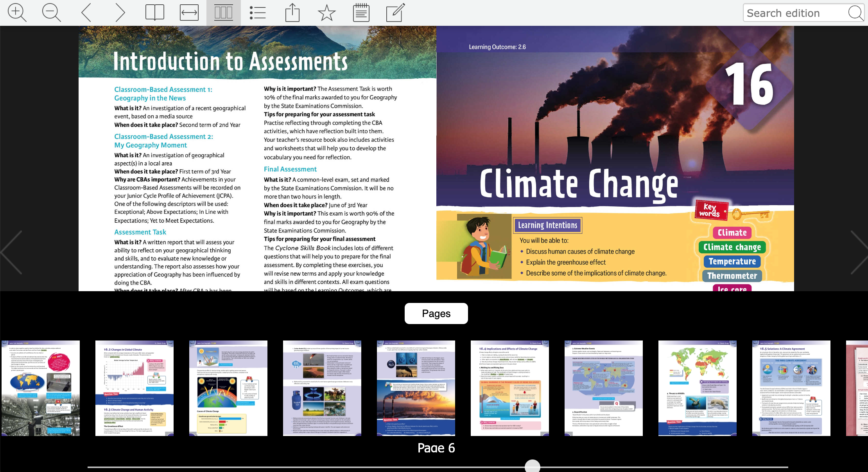
Task: Open thumbnail showing greenhouse effect diagram
Action: [228, 388]
